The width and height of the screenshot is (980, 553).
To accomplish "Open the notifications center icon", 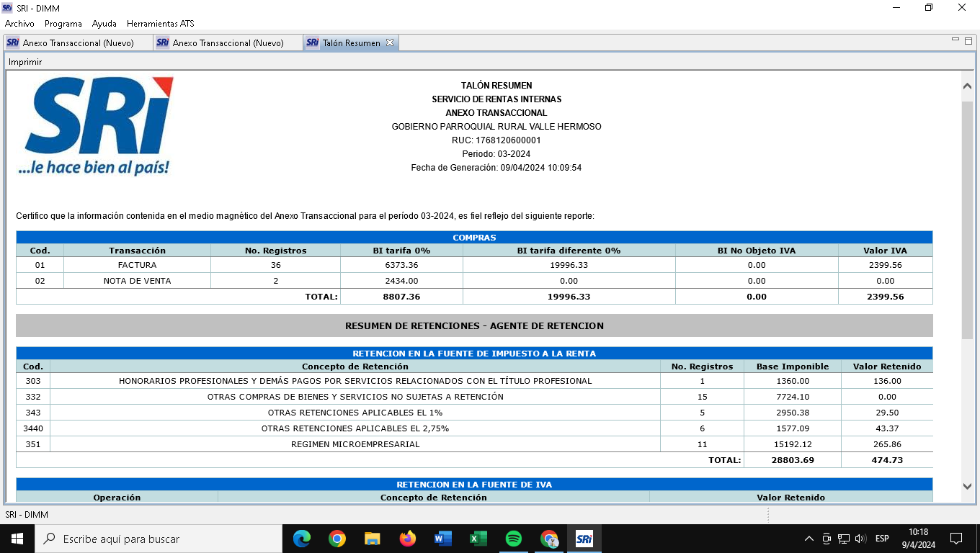I will (956, 539).
